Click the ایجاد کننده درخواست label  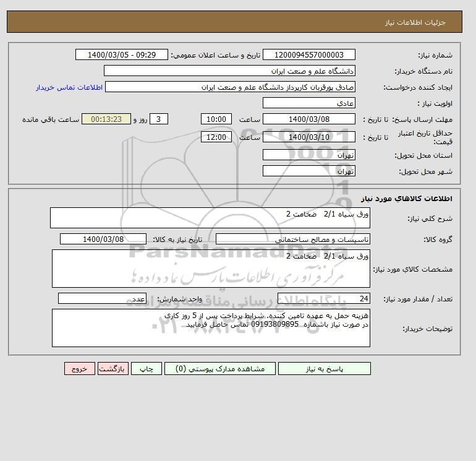(x=418, y=87)
